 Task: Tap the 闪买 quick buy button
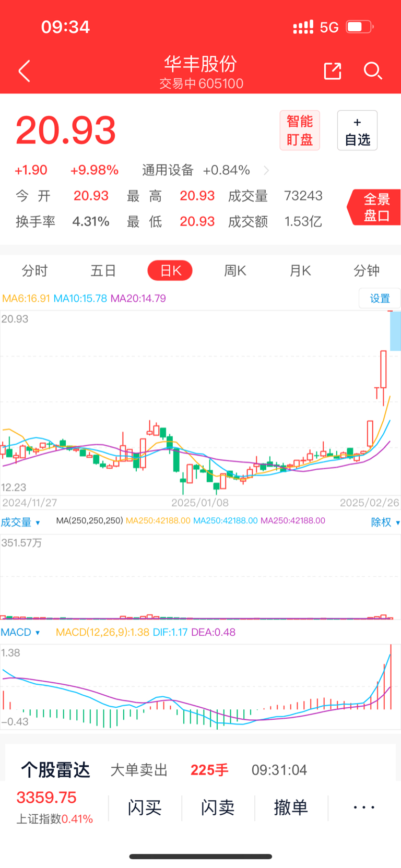pos(145,807)
